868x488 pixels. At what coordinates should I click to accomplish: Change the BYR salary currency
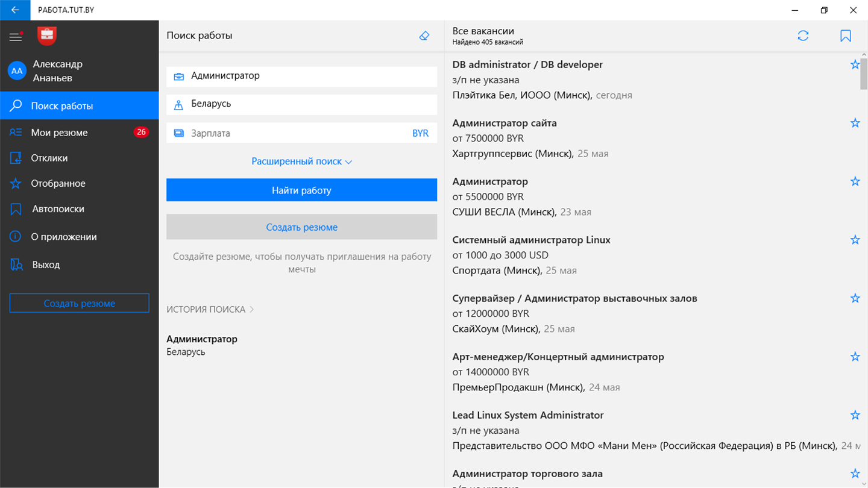point(420,133)
